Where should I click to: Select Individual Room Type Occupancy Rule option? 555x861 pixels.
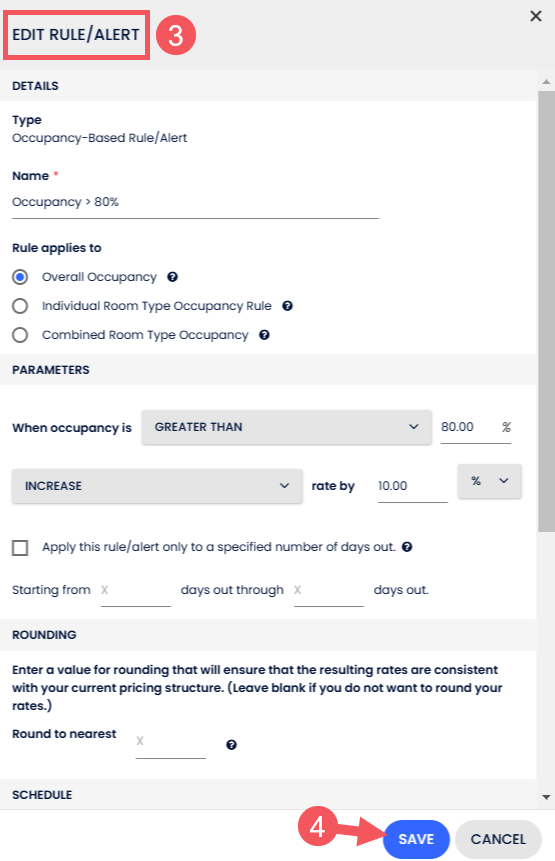pos(20,306)
